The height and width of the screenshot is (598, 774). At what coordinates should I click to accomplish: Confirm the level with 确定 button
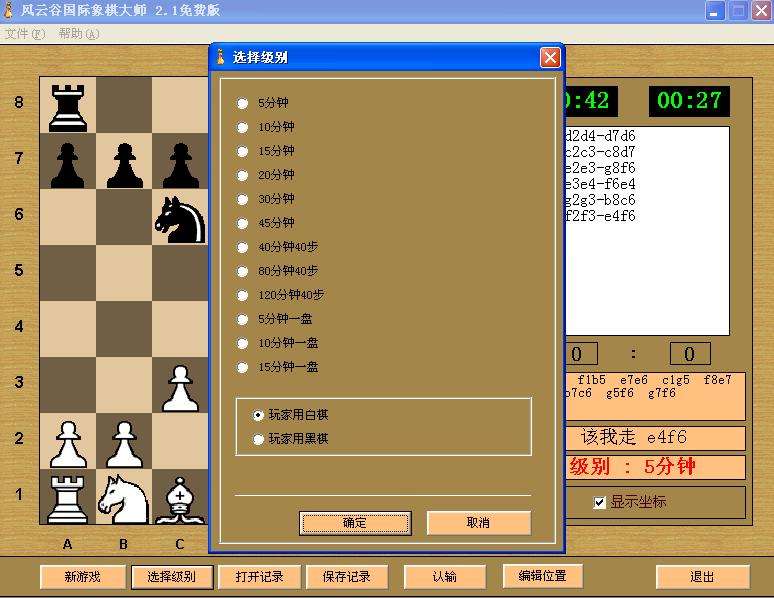tap(355, 523)
